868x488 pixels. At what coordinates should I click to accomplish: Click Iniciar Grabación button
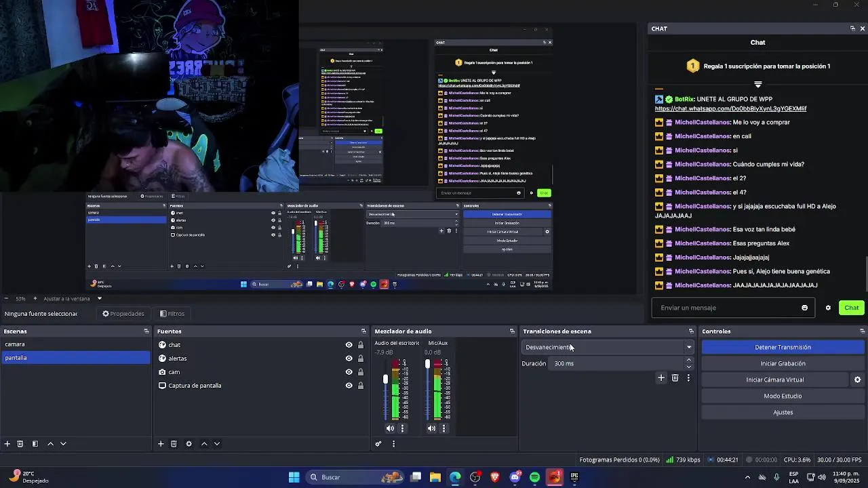[x=783, y=363]
